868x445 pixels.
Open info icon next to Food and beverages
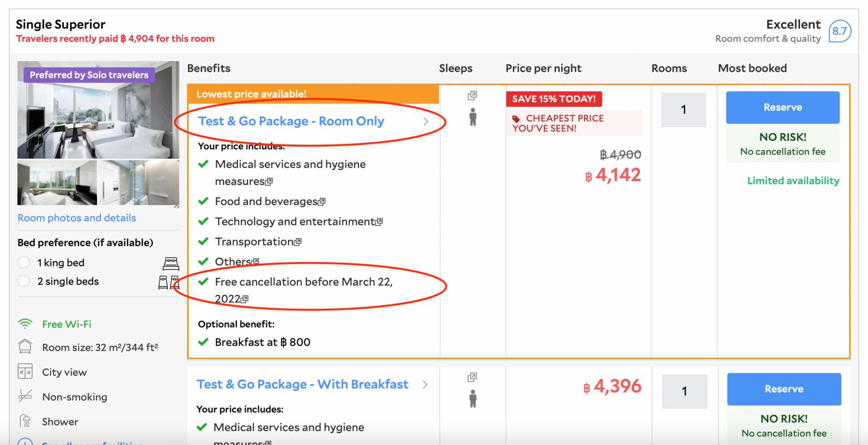[x=322, y=202]
